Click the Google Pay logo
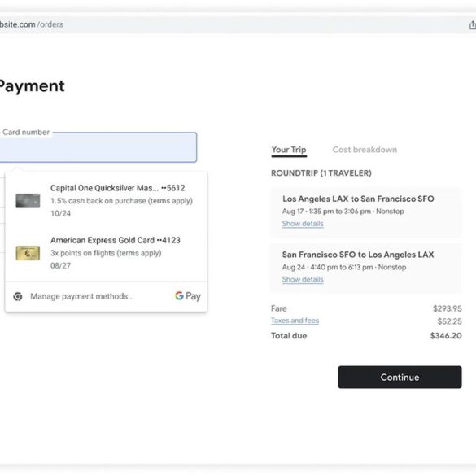The height and width of the screenshot is (476, 476). click(x=188, y=296)
